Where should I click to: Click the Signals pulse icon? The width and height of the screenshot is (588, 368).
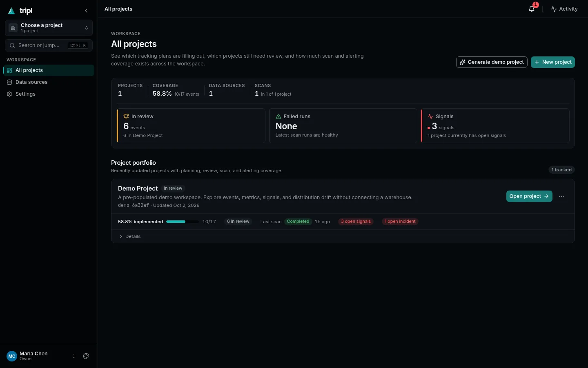pos(430,117)
